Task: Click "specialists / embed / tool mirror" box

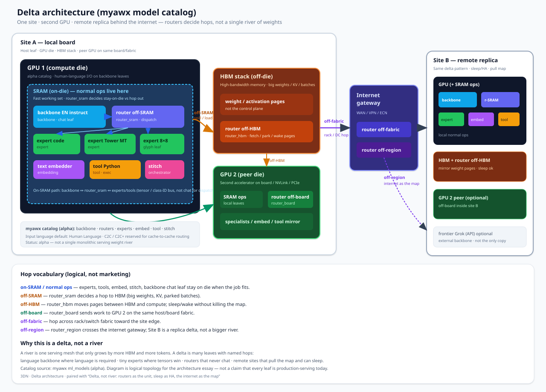Action: (267, 222)
